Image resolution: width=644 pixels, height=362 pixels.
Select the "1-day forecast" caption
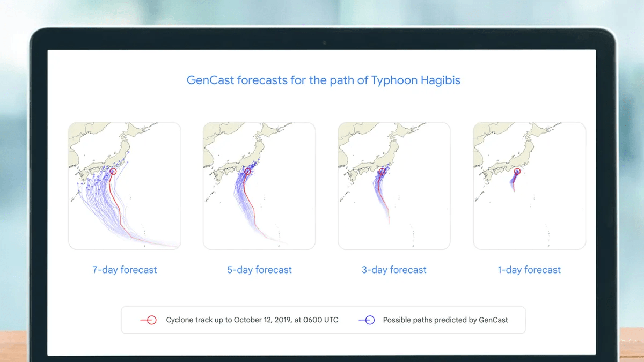(529, 270)
